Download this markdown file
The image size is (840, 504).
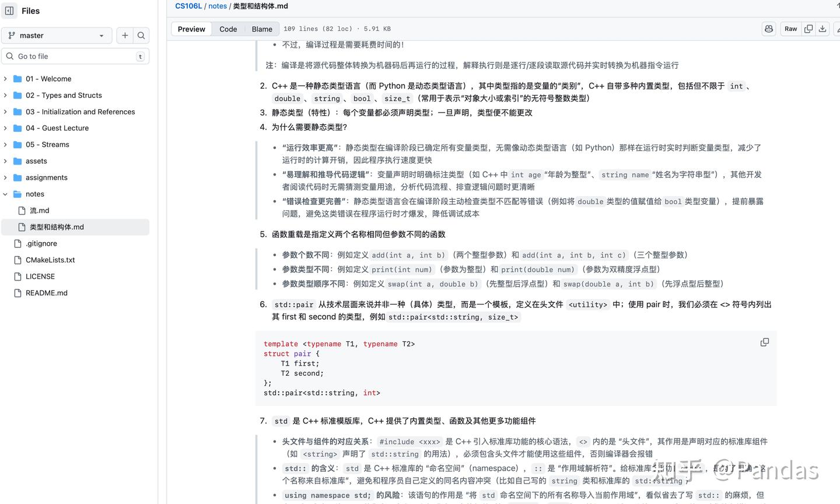click(x=823, y=28)
